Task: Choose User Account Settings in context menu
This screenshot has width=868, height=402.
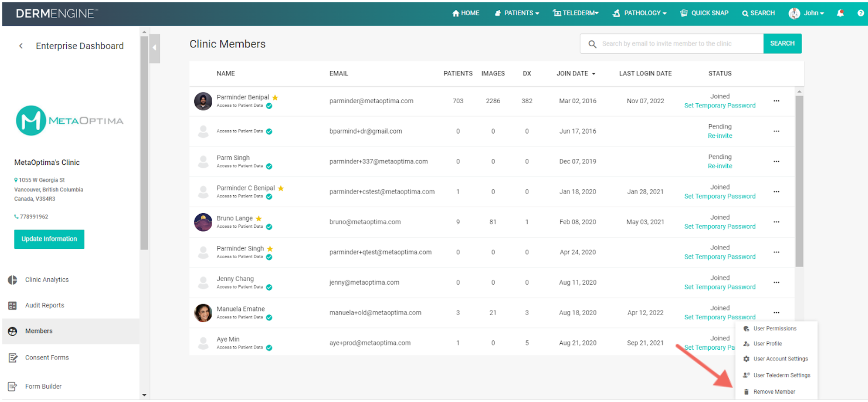Action: (x=775, y=359)
